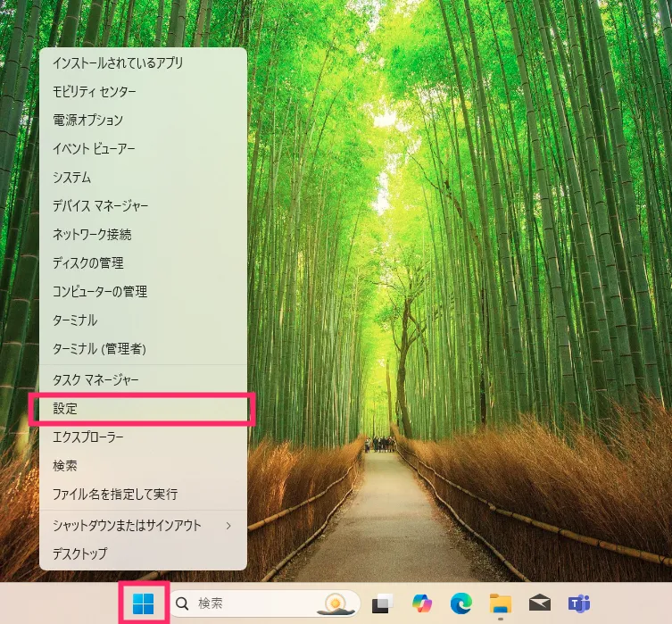This screenshot has height=624, width=672.
Task: Open ディスクの管理
Action: point(143,262)
